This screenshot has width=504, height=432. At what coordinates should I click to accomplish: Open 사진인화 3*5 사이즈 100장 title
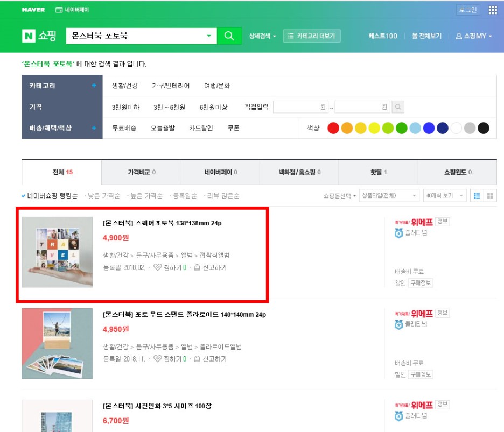(157, 406)
